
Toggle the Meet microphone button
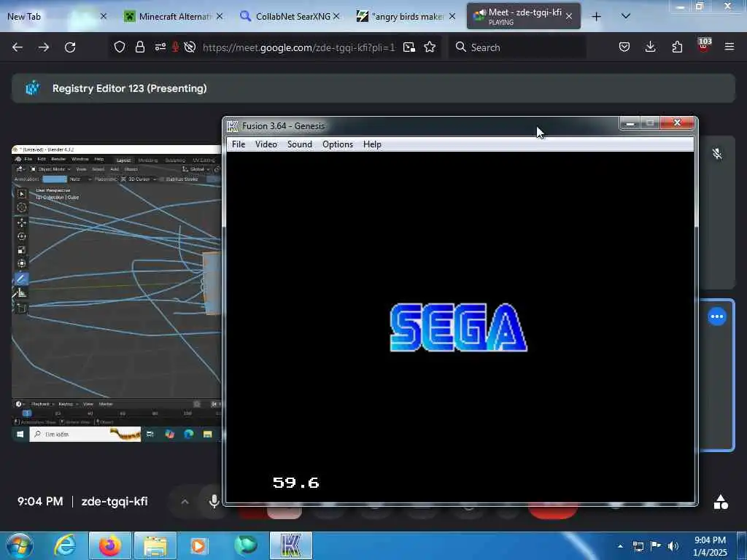click(x=214, y=501)
